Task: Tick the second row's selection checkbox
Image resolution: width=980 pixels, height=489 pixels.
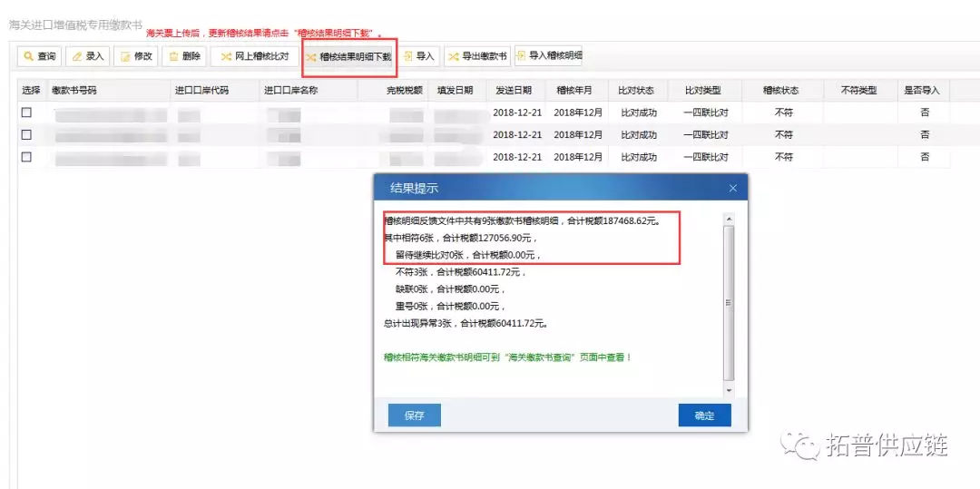Action: tap(26, 134)
